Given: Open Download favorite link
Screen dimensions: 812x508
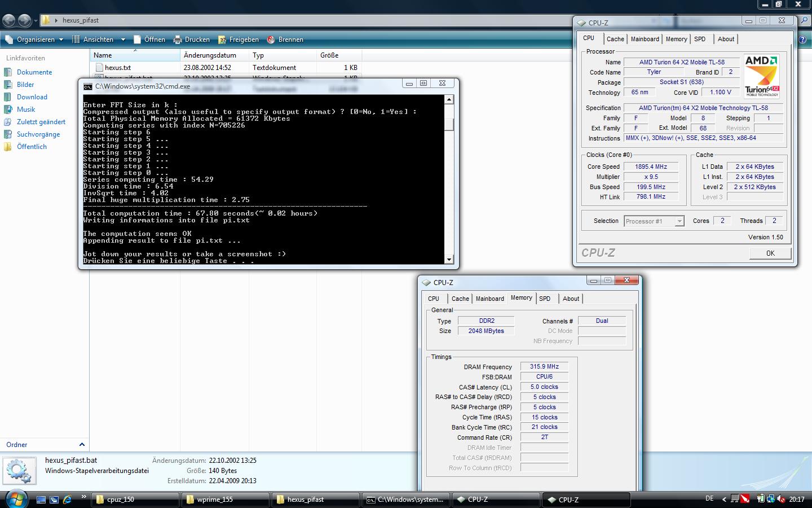Looking at the screenshot, I should click(32, 97).
